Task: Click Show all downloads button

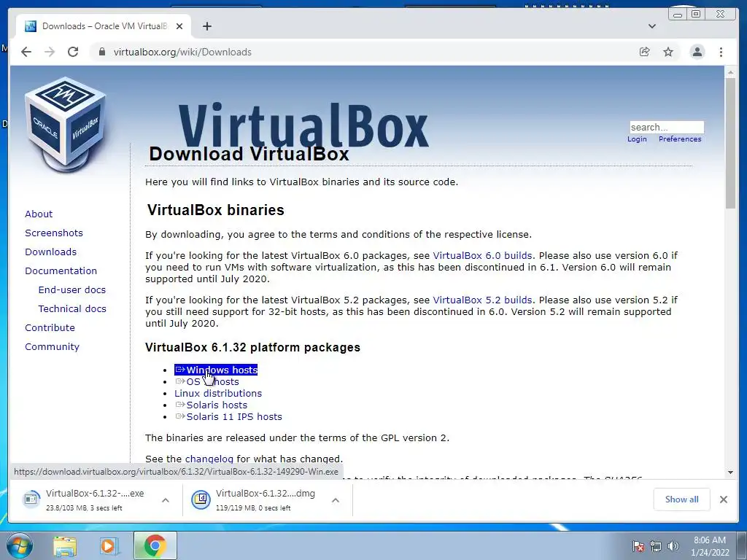Action: point(682,499)
